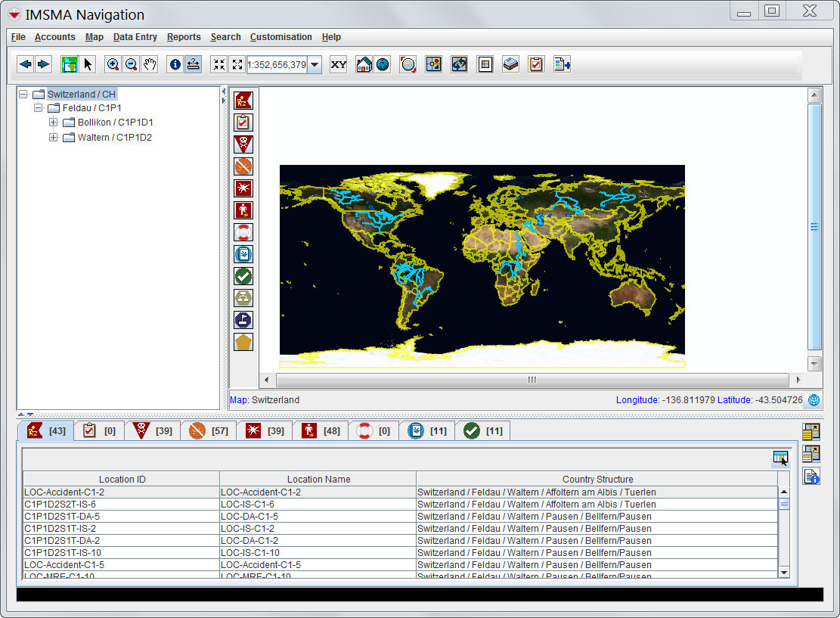Sort by Location ID column header
This screenshot has width=840, height=618.
[122, 479]
